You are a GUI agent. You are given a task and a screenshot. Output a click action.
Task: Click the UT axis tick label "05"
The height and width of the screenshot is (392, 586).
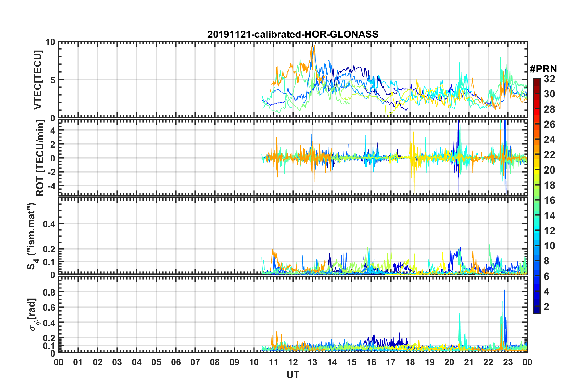point(156,362)
